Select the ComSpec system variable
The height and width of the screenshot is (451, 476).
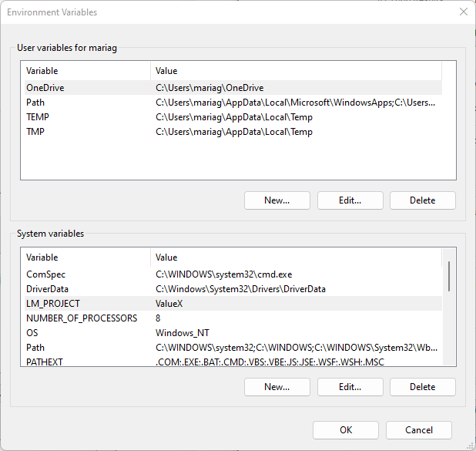point(45,274)
